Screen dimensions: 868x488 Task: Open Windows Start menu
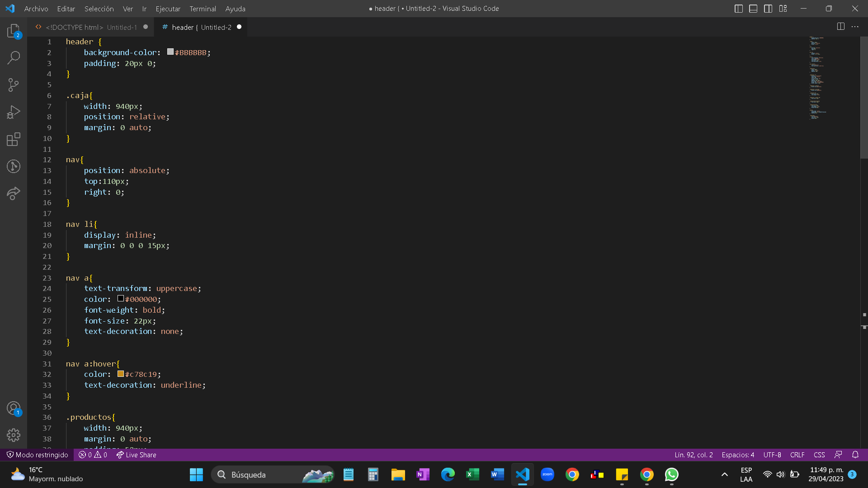(x=196, y=474)
